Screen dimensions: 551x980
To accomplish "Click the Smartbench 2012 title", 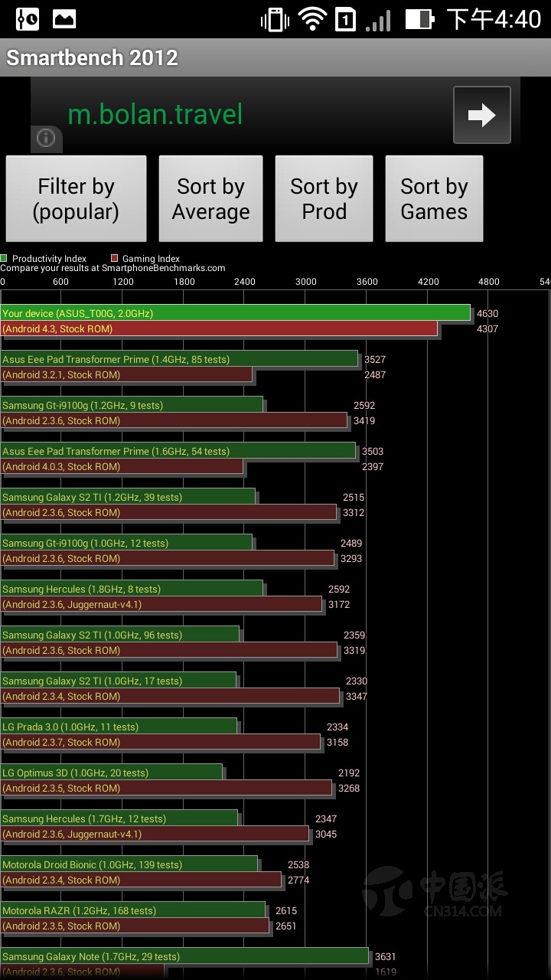I will (92, 57).
